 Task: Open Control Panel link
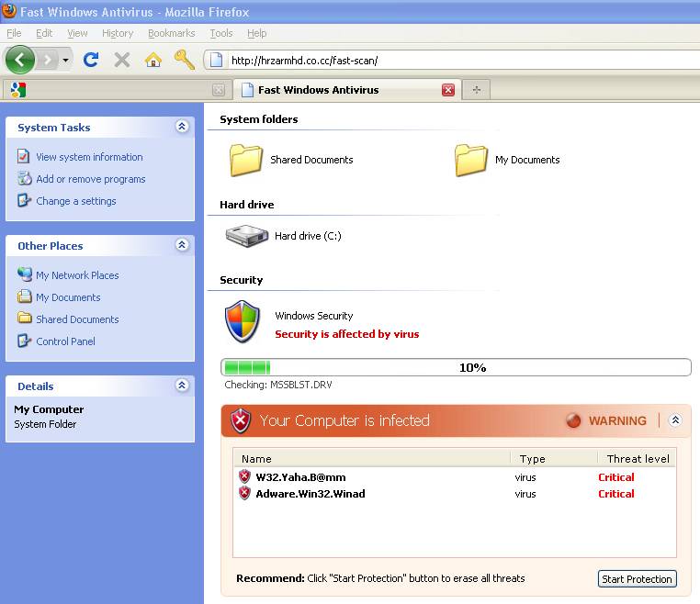click(x=65, y=341)
